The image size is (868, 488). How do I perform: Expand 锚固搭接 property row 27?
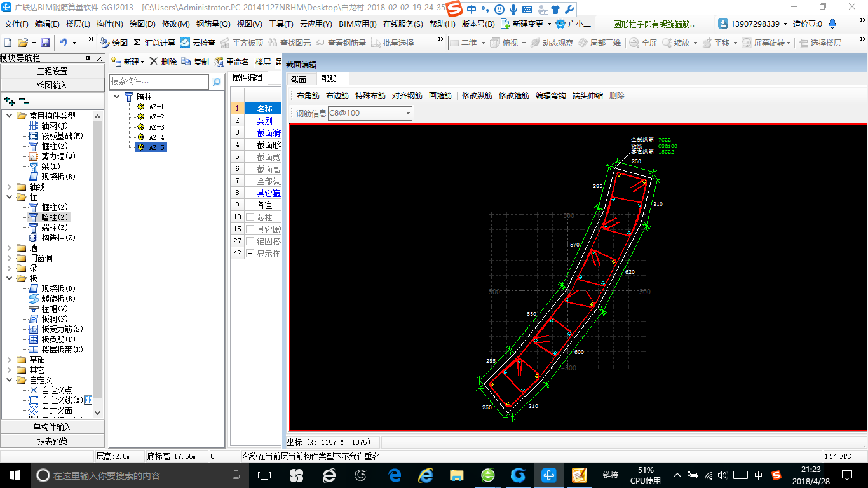(x=250, y=241)
